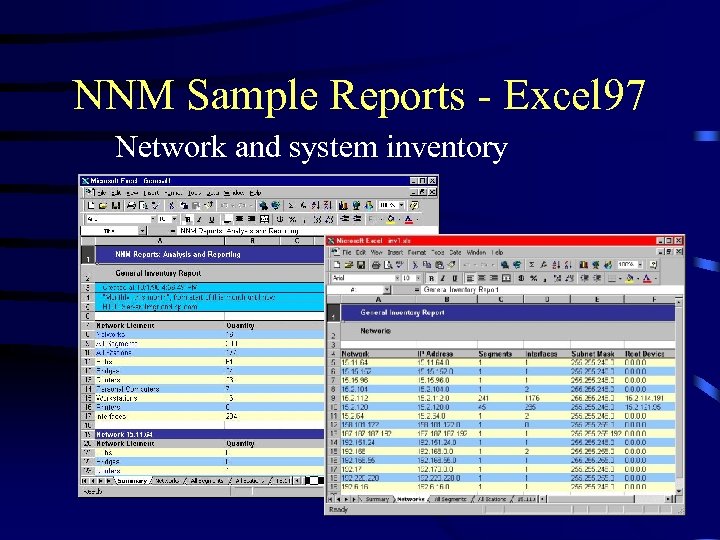Launch Chart Wizard in inv1.xls window

[x=584, y=265]
